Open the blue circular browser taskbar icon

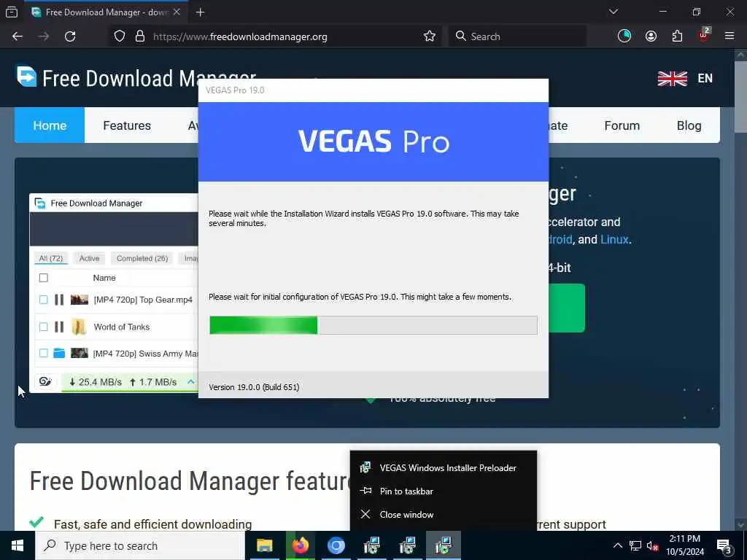pyautogui.click(x=336, y=545)
